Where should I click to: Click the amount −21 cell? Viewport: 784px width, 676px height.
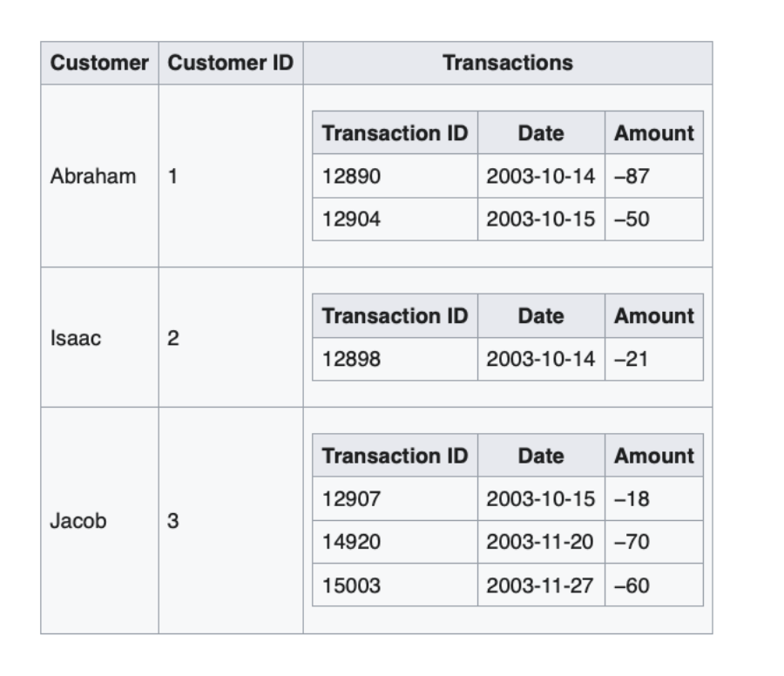[654, 359]
